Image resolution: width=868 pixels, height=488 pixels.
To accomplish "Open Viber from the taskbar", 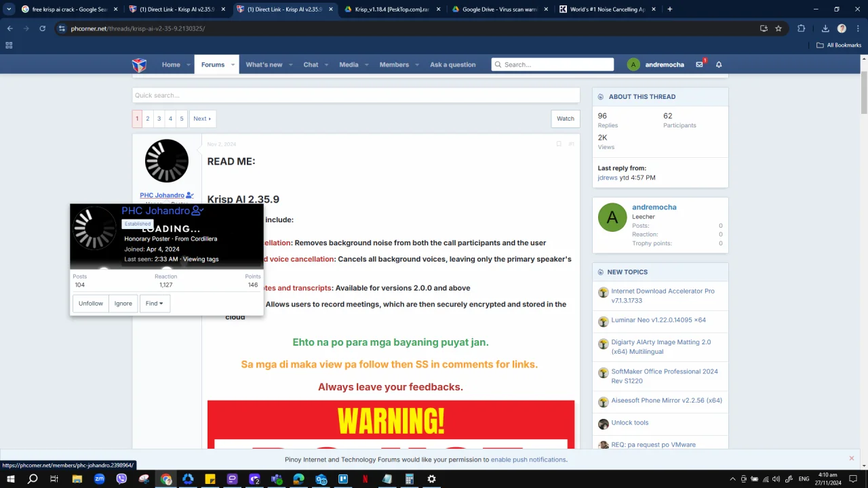I will 121,479.
